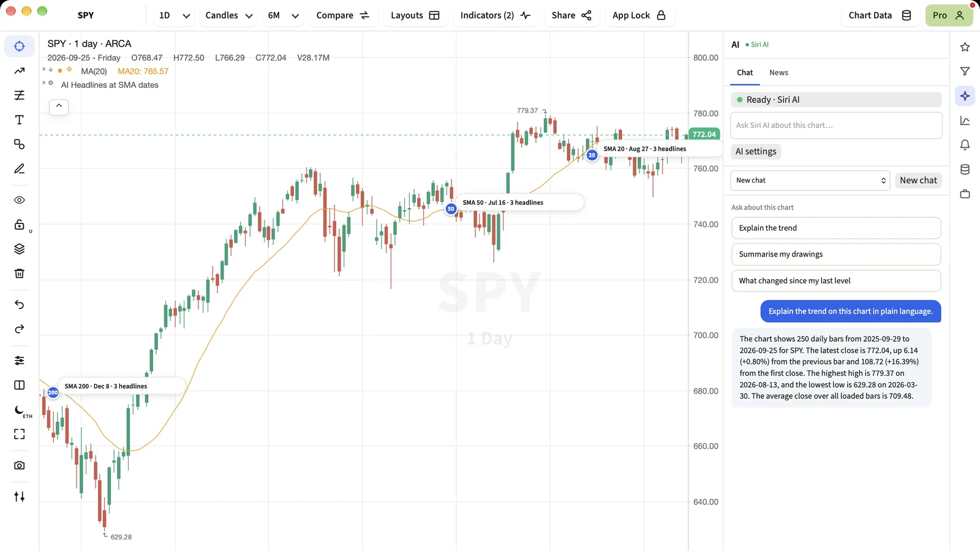Remove the MA(20) indicator with its X

coord(43,70)
